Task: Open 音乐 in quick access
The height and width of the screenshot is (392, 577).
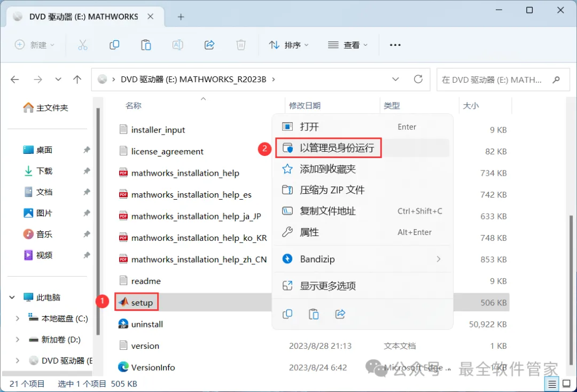Action: [44, 234]
